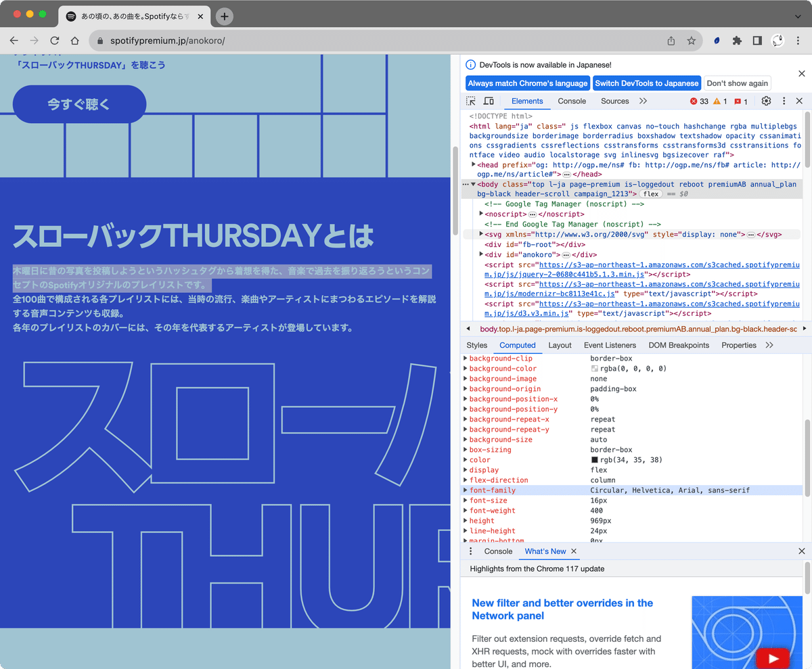Open the Chrome profile avatar

(778, 41)
